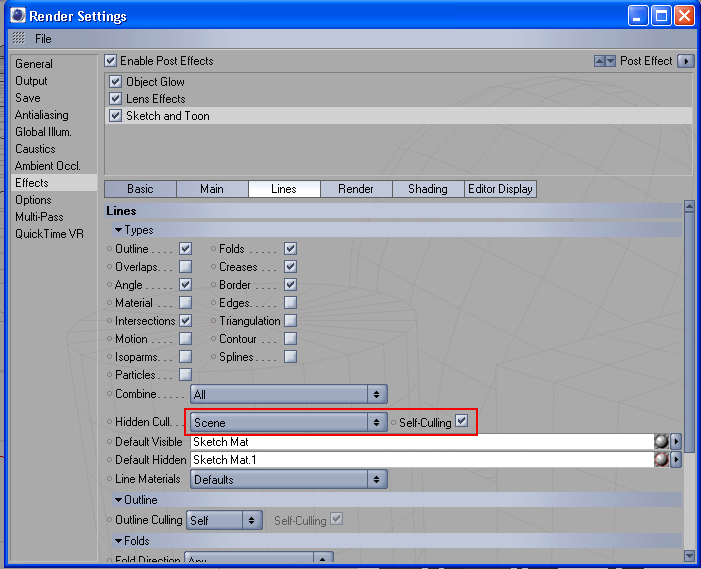This screenshot has height=569, width=701.
Task: Click the arrow button beside Sketch Mat.1 field
Action: (x=676, y=459)
